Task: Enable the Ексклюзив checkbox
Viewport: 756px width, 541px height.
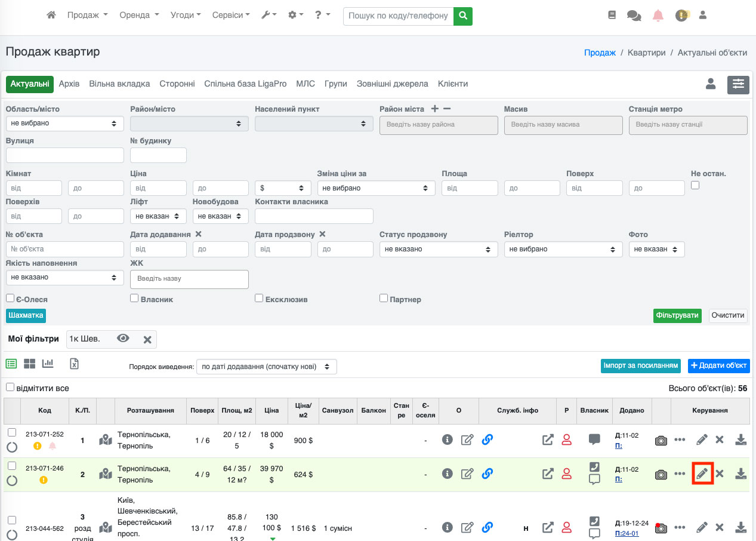Action: coord(259,298)
